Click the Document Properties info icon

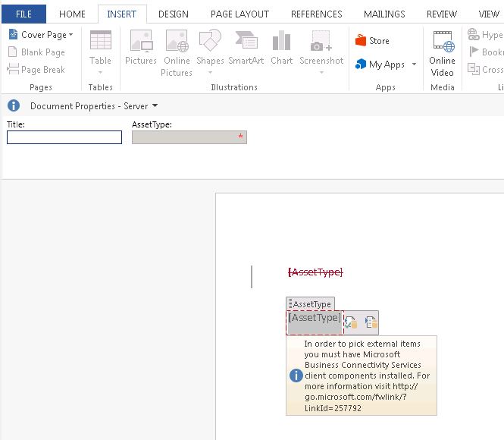tap(14, 105)
